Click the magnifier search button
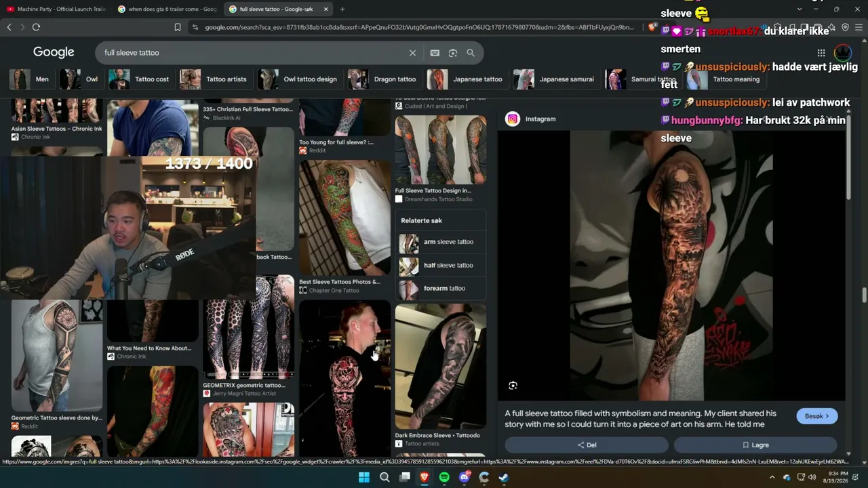Image resolution: width=868 pixels, height=488 pixels. point(471,53)
